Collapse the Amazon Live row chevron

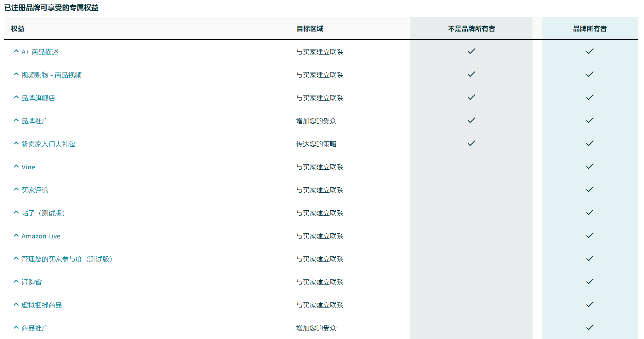(x=16, y=235)
